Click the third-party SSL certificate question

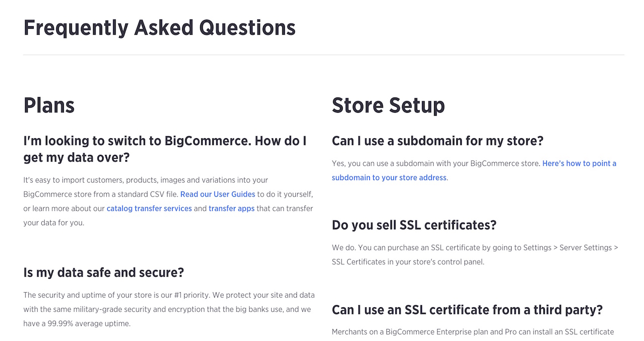467,309
